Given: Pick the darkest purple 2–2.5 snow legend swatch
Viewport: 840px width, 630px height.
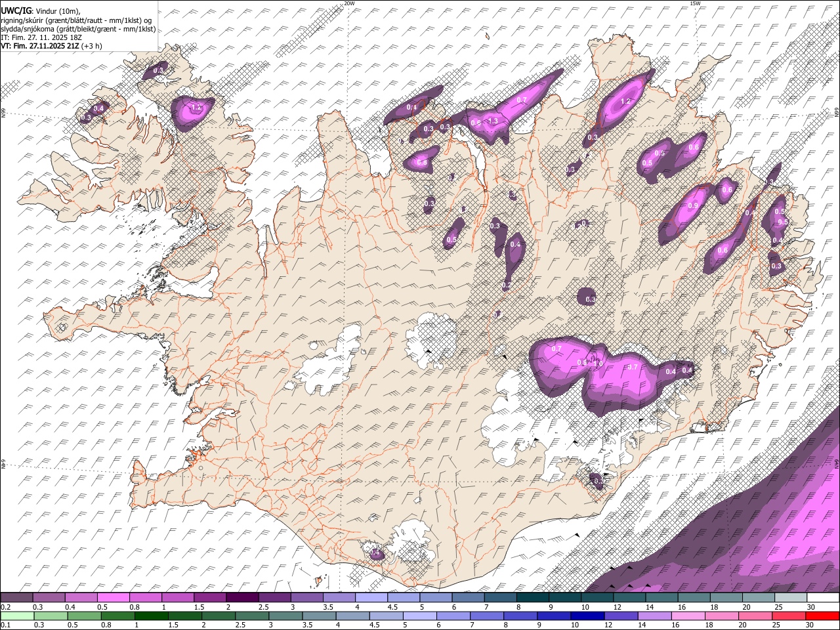Looking at the screenshot, I should point(242,598).
